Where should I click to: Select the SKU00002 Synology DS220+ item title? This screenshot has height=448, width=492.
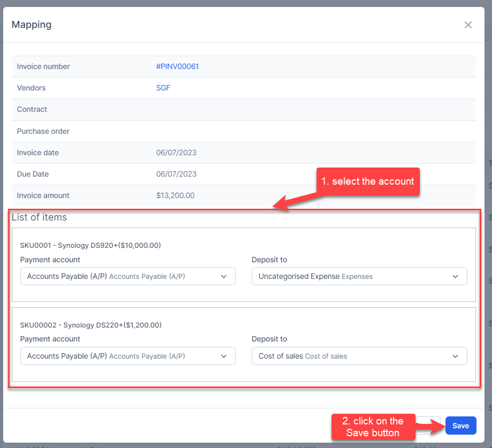tap(90, 325)
